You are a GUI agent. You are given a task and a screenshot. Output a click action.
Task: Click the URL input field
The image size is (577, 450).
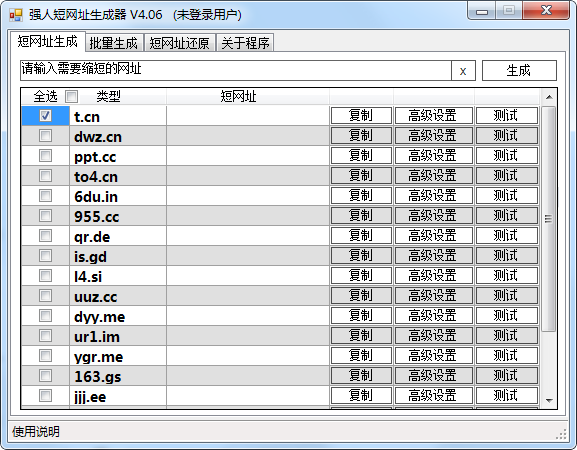coord(236,70)
